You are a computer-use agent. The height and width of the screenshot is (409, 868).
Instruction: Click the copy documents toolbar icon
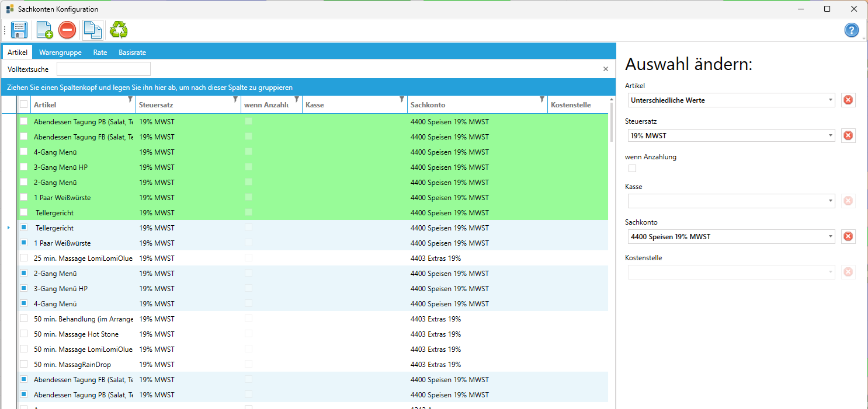coord(92,30)
